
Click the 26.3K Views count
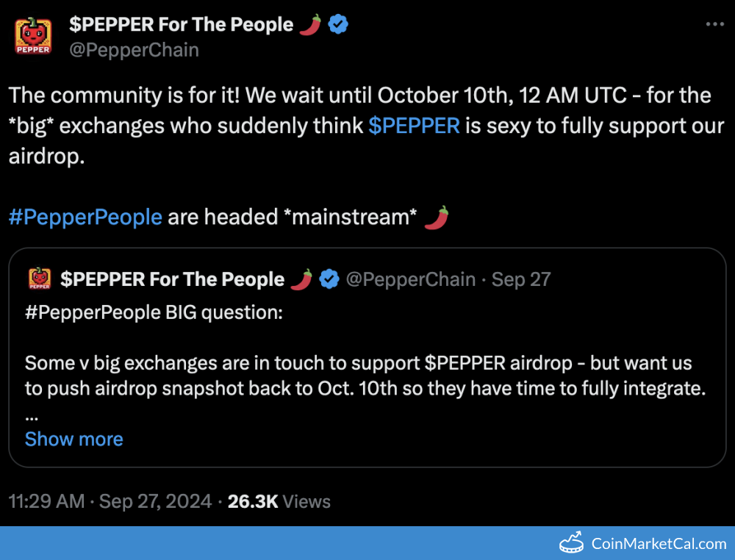279,501
